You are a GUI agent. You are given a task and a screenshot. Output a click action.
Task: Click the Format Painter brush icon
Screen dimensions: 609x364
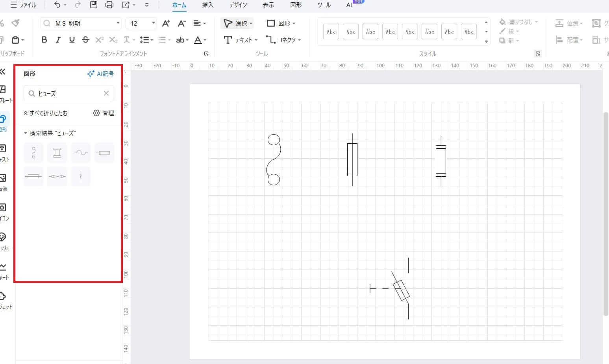coord(15,23)
